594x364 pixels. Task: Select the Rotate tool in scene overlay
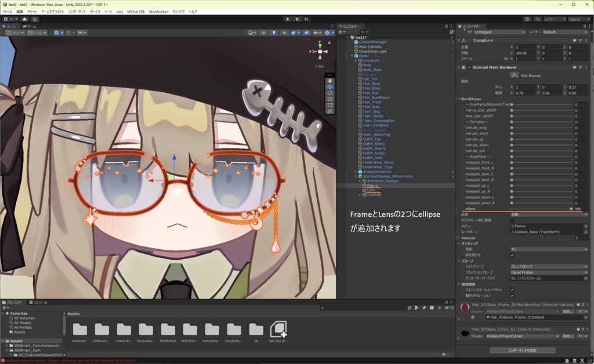click(330, 93)
